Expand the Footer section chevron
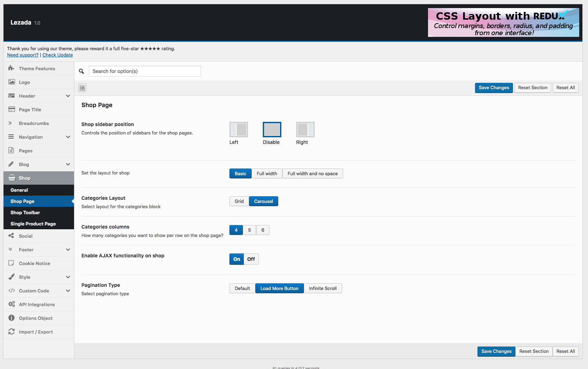588x369 pixels. point(68,250)
